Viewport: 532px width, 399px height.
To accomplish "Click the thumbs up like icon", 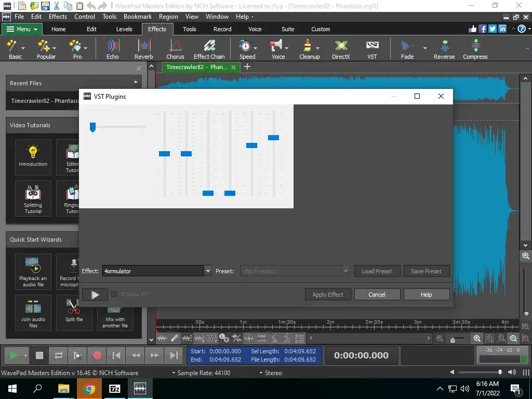I will (473, 29).
